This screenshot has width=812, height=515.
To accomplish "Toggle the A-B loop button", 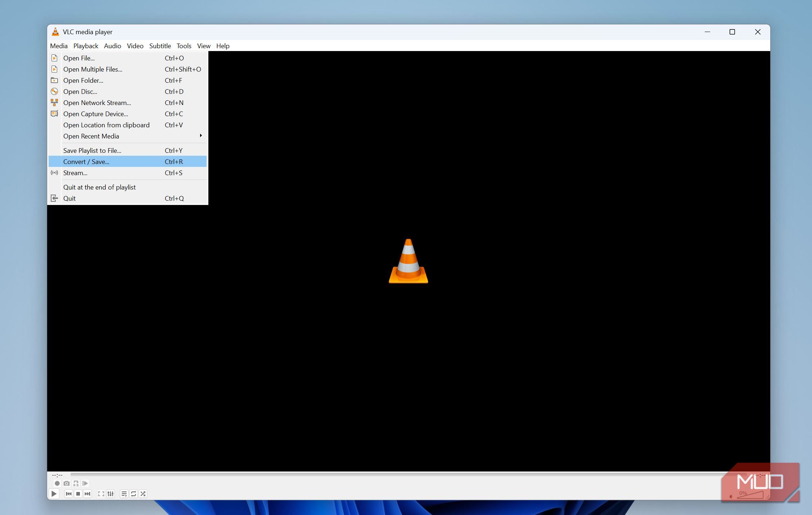I will tap(76, 483).
